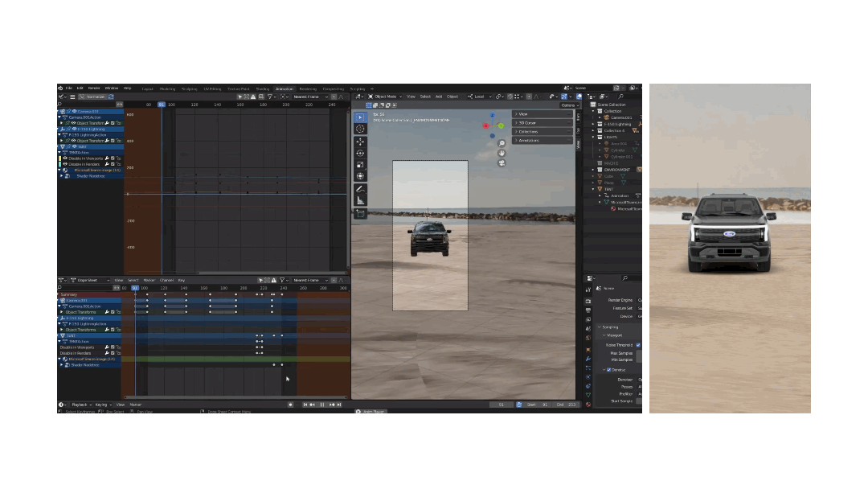Click the wrench icon on Disable in Viewports row
This screenshot has width=868, height=489.
click(107, 158)
